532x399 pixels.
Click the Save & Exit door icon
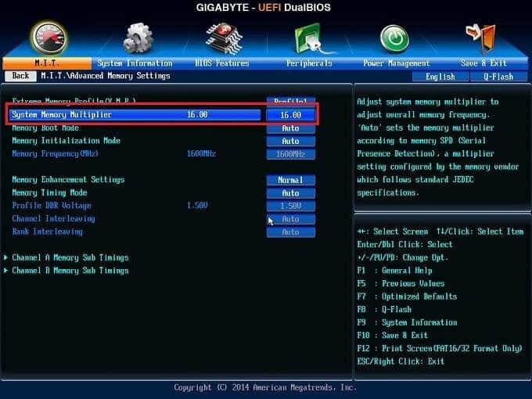[479, 37]
